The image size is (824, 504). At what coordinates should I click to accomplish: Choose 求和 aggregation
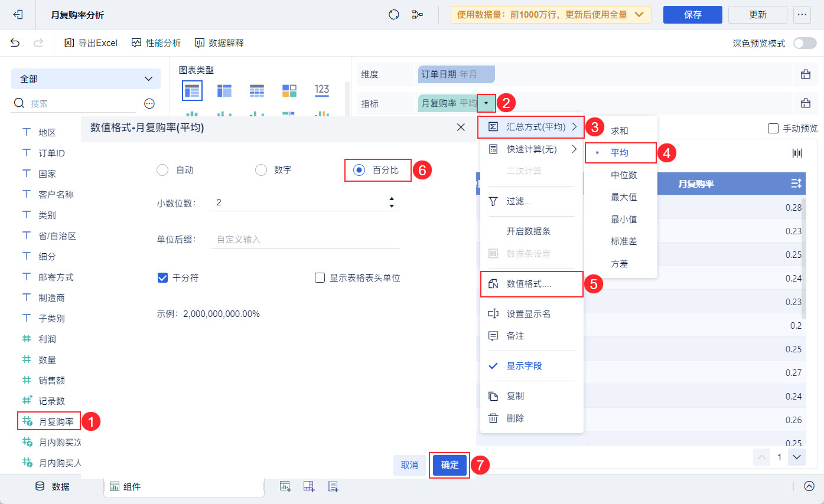621,130
